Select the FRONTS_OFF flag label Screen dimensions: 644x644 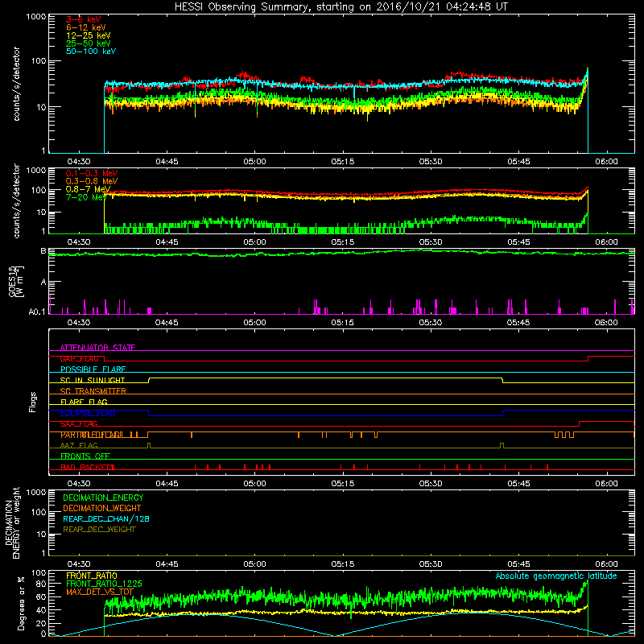coord(85,456)
